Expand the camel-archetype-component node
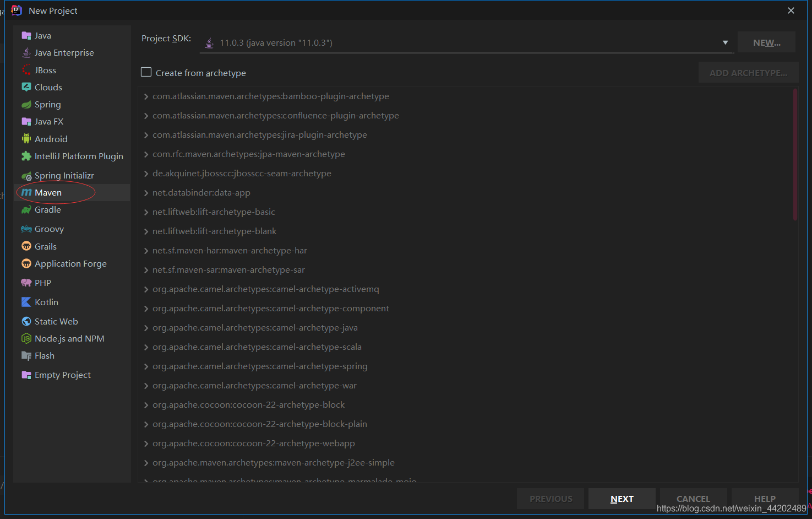This screenshot has width=812, height=519. 146,309
